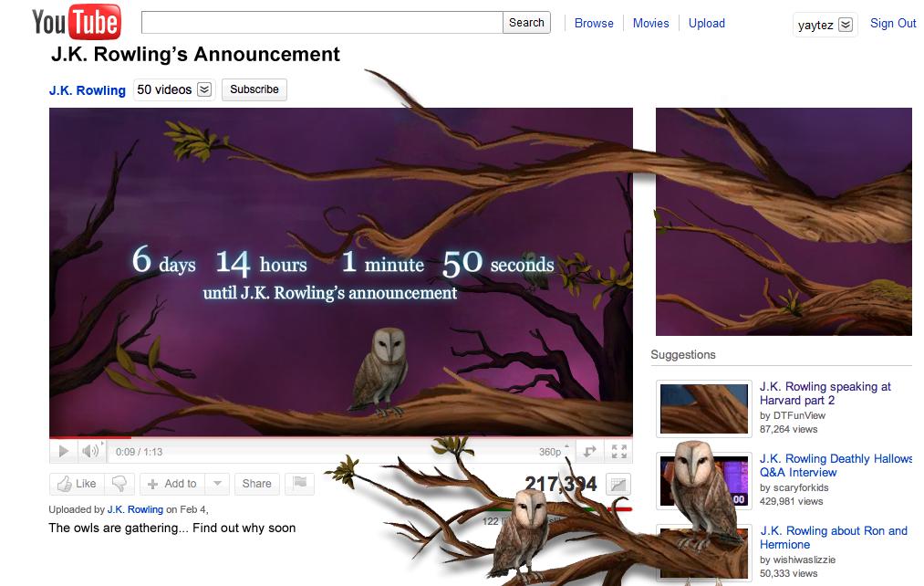Image resolution: width=924 pixels, height=586 pixels.
Task: Open the Browse page
Action: [594, 23]
